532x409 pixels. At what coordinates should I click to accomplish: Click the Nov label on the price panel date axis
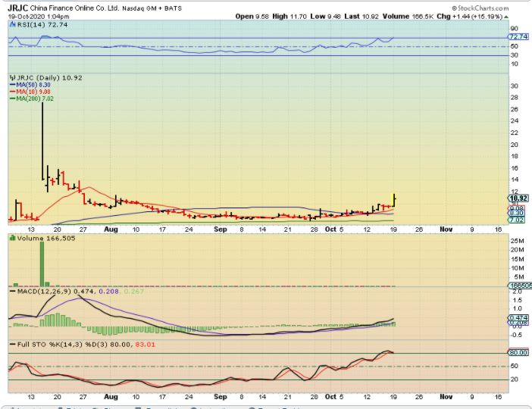[446, 229]
